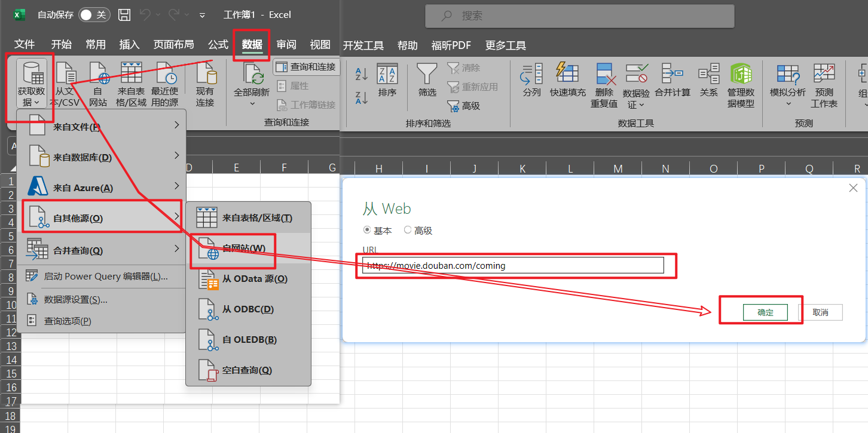Expand the 来自文件 submenu

pyautogui.click(x=102, y=126)
